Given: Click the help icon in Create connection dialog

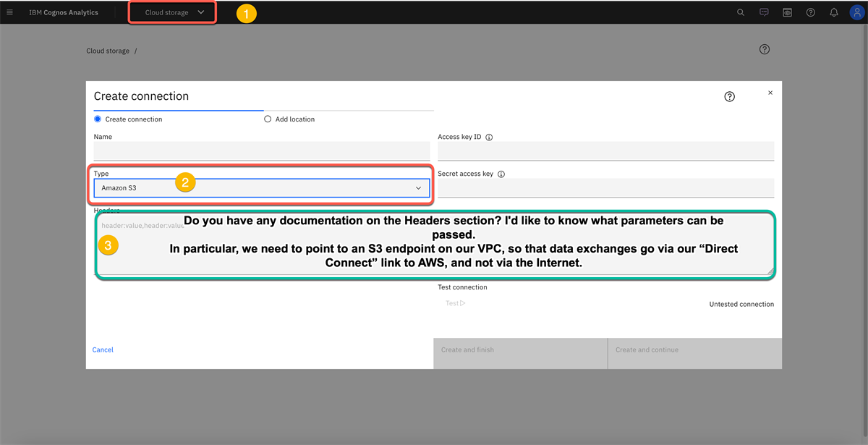Looking at the screenshot, I should (x=729, y=96).
